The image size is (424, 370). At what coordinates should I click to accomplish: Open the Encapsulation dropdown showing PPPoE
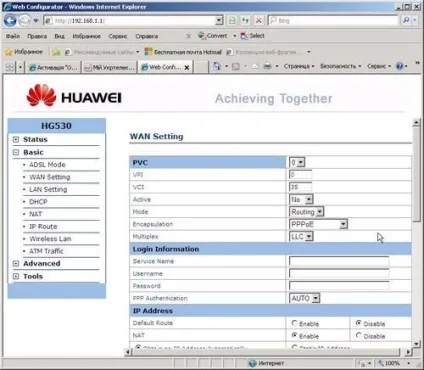tap(318, 224)
